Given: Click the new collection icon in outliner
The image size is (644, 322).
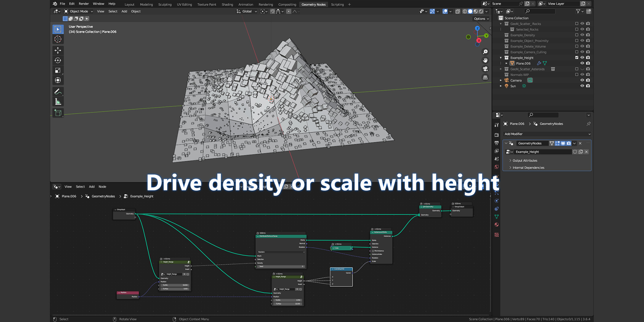Looking at the screenshot, I should (x=589, y=11).
